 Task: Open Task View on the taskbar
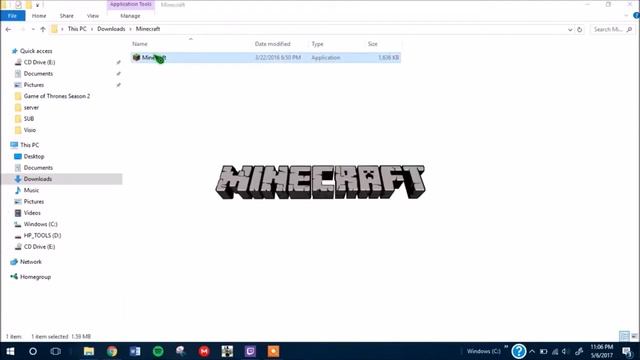[x=56, y=351]
